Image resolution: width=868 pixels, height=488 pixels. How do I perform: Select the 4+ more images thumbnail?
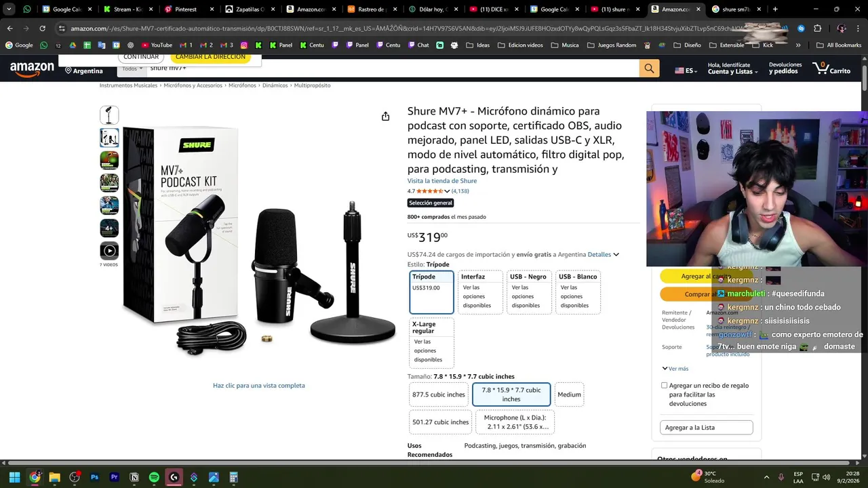pyautogui.click(x=109, y=228)
